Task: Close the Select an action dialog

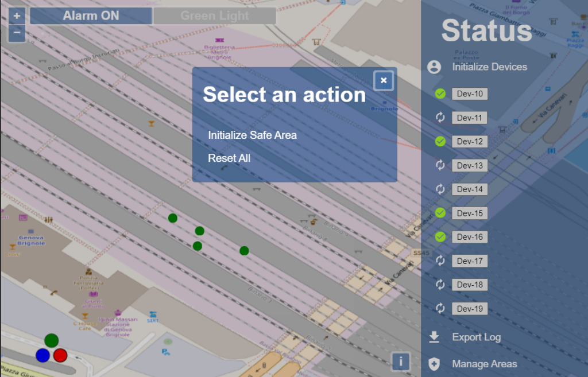Action: coord(384,81)
